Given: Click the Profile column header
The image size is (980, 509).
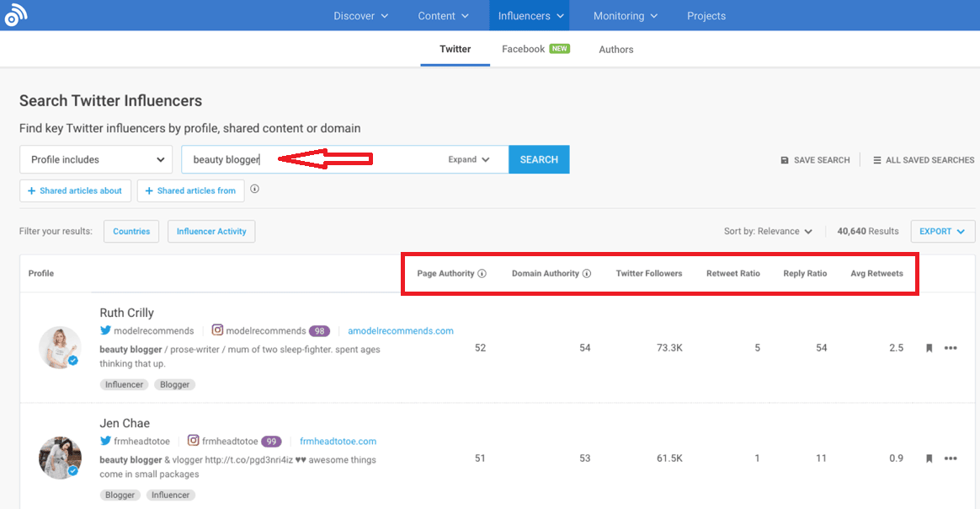Looking at the screenshot, I should tap(41, 273).
